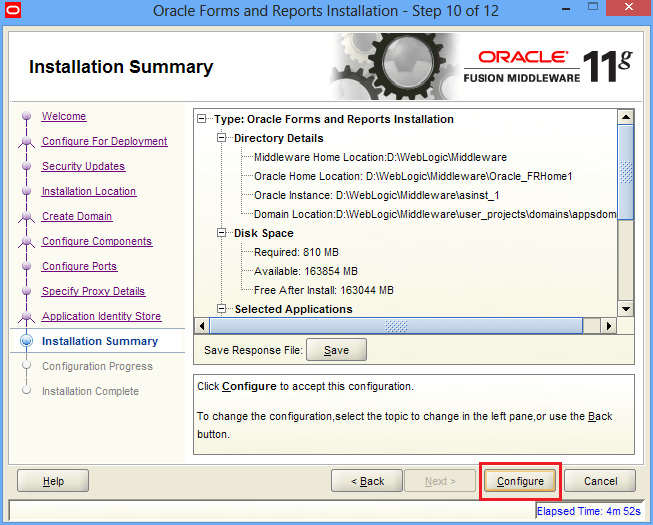The height and width of the screenshot is (525, 653).
Task: Return to the Create Domain step
Action: [x=77, y=216]
